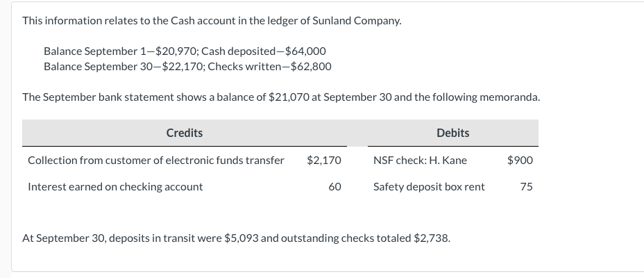
Task: Click the word 'memoranda' in statement sentence
Action: click(x=510, y=97)
